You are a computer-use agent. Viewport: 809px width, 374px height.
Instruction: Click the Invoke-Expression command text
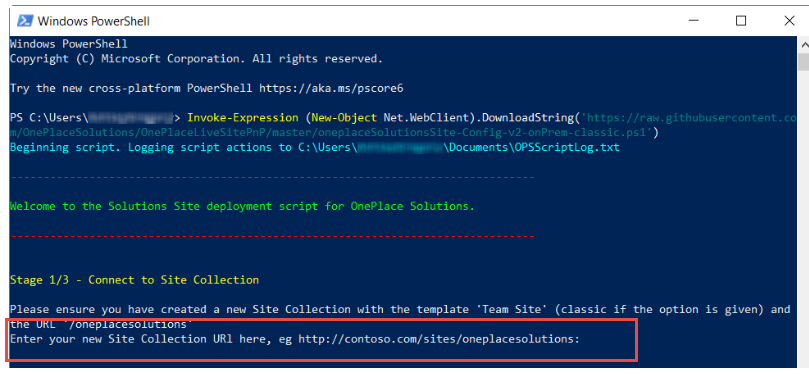point(242,118)
